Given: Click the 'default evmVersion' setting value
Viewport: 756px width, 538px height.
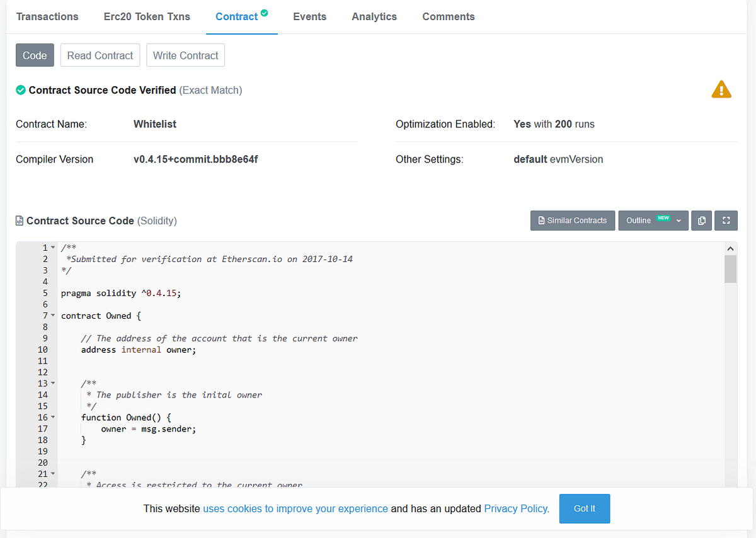Looking at the screenshot, I should click(558, 159).
